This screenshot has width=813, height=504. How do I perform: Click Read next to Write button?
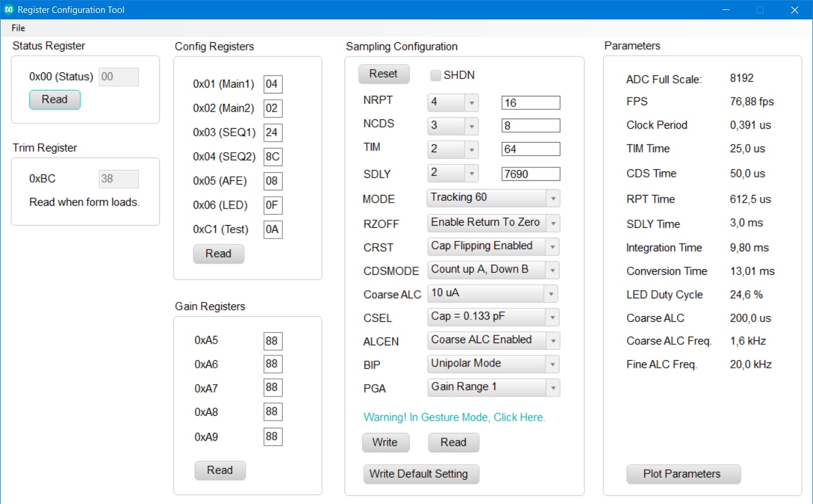pyautogui.click(x=453, y=443)
